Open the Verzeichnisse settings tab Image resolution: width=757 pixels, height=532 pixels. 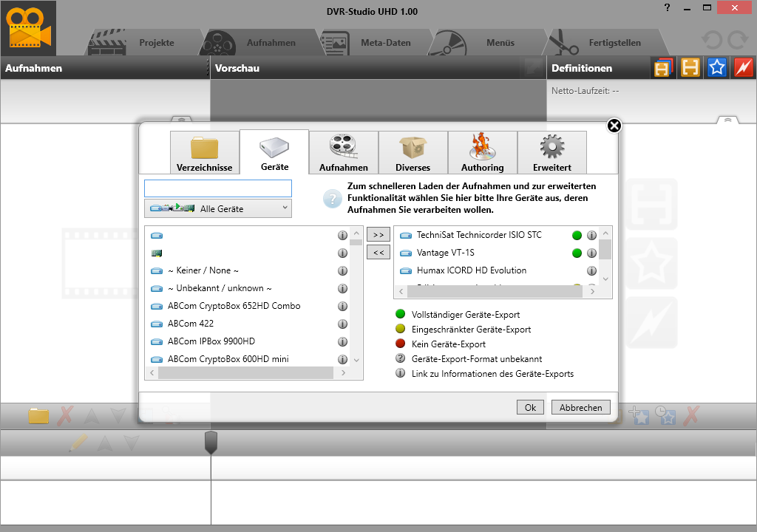(204, 152)
